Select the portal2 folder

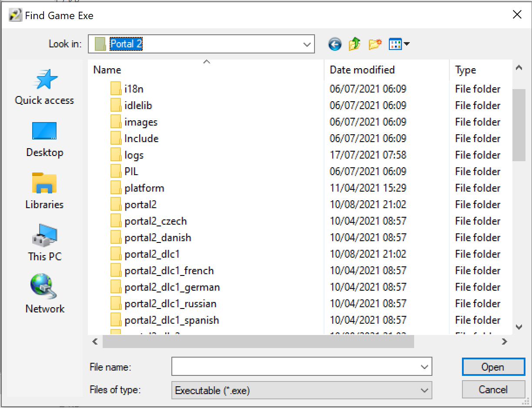tap(140, 205)
